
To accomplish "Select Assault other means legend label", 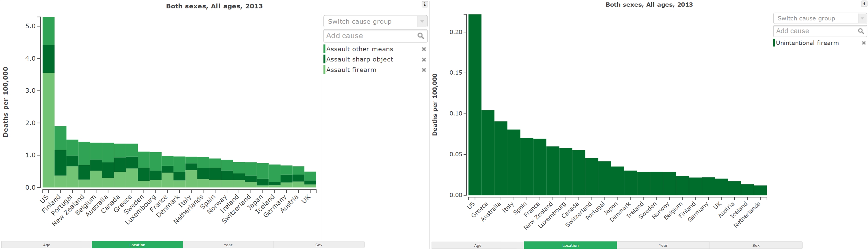I will pyautogui.click(x=360, y=49).
